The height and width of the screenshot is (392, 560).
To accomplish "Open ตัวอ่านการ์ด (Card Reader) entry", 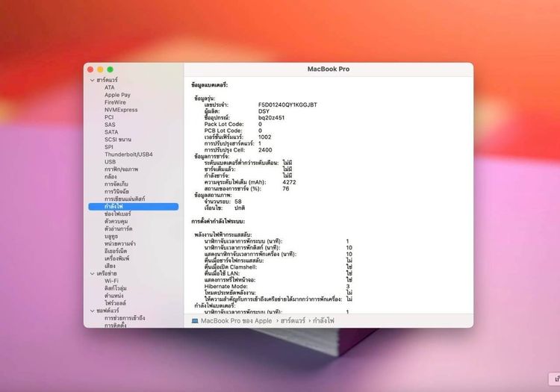I will [118, 228].
